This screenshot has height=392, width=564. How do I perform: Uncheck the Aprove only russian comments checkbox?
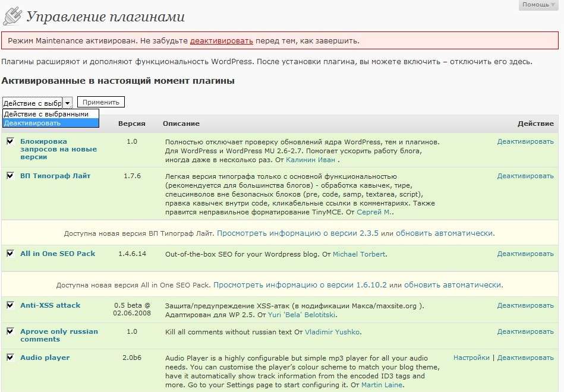pos(10,331)
